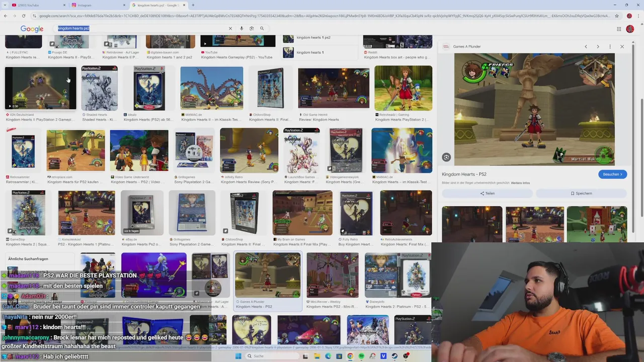Open the Google apps grid
The height and width of the screenshot is (362, 644).
click(x=619, y=29)
